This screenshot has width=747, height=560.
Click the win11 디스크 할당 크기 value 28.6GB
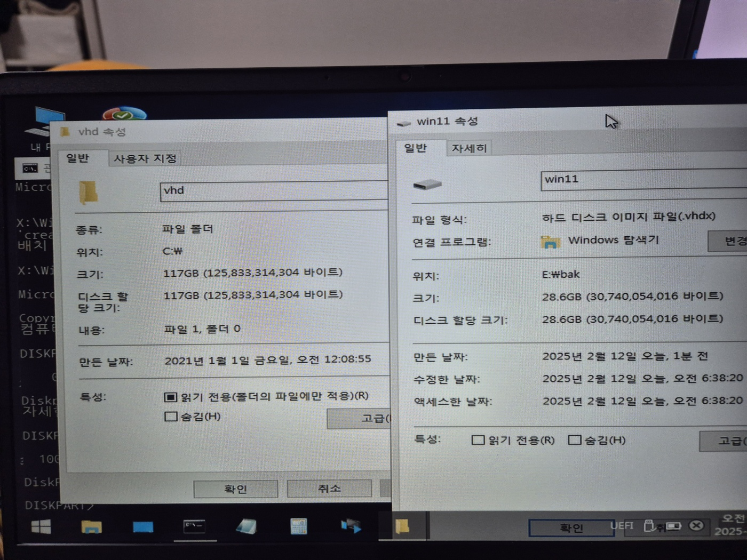(x=633, y=319)
